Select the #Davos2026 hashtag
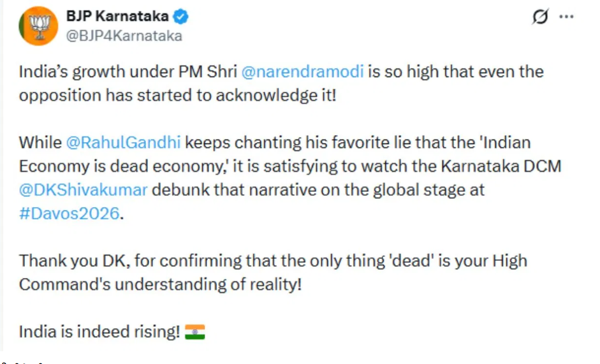 (69, 213)
